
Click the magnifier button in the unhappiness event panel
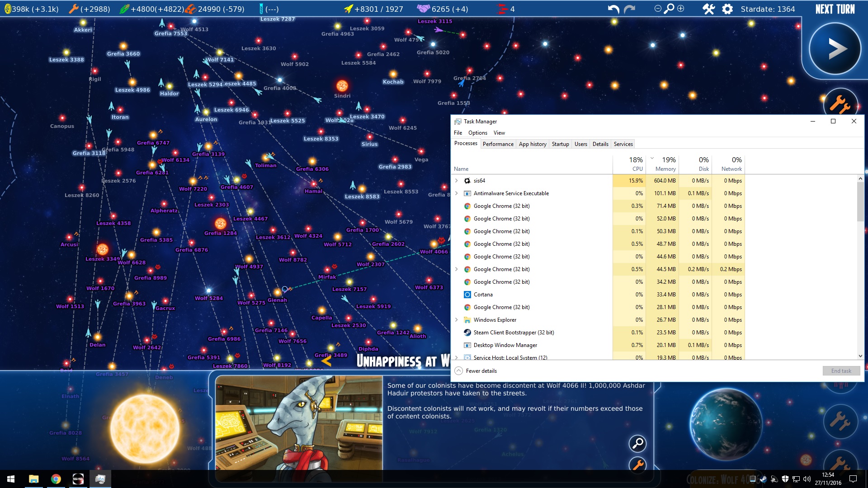pyautogui.click(x=637, y=443)
